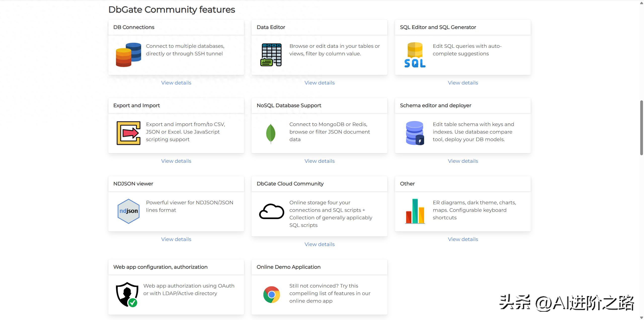Click the Schema editor blue database icon
Image resolution: width=644 pixels, height=320 pixels.
(415, 133)
